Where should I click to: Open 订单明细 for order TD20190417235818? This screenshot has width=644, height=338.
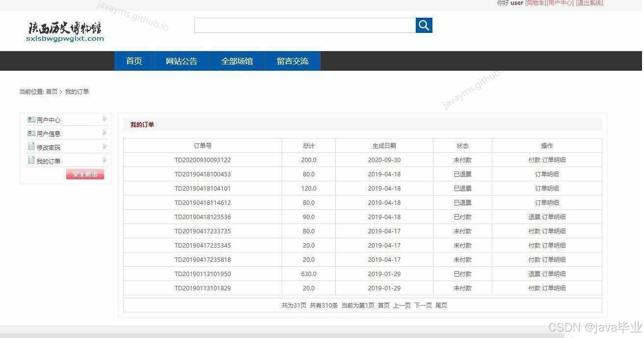click(x=554, y=260)
